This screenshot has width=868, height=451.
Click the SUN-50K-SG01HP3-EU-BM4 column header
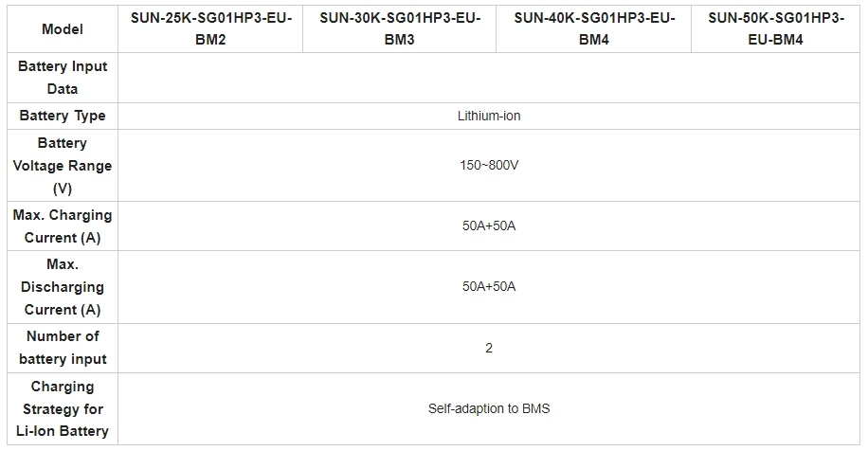coord(775,29)
